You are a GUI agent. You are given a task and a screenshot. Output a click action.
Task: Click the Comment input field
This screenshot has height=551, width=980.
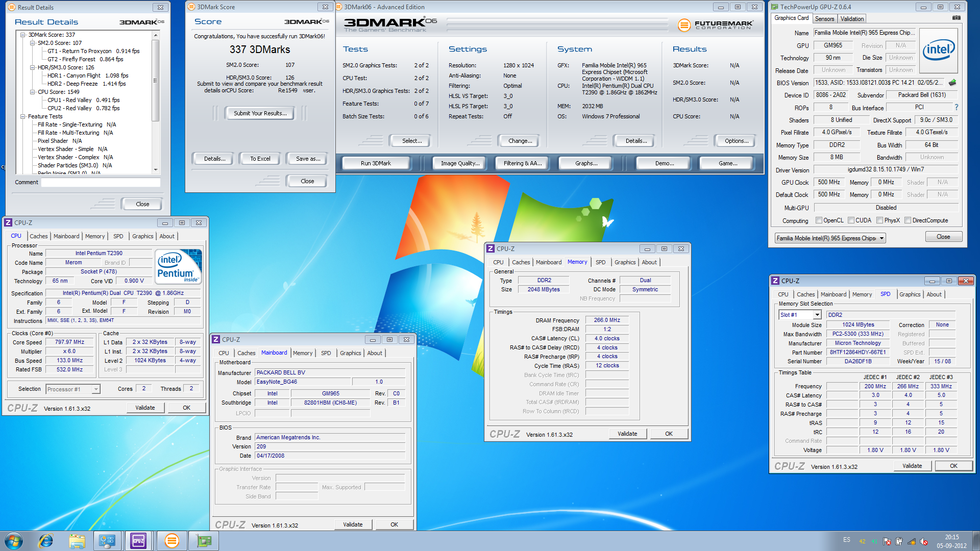point(101,182)
